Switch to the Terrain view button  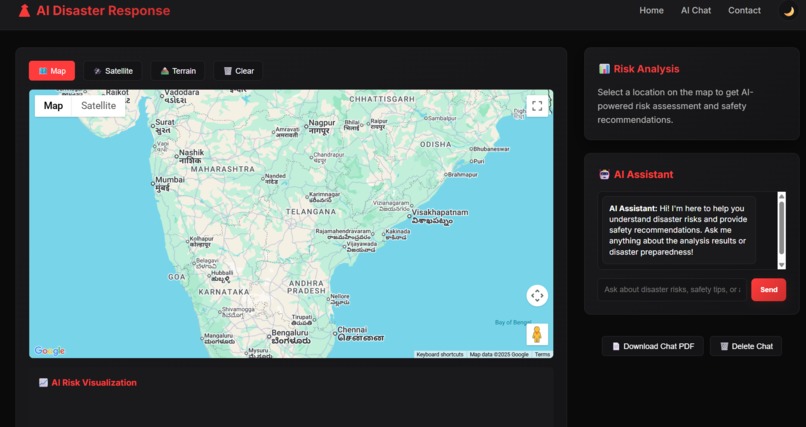click(178, 71)
